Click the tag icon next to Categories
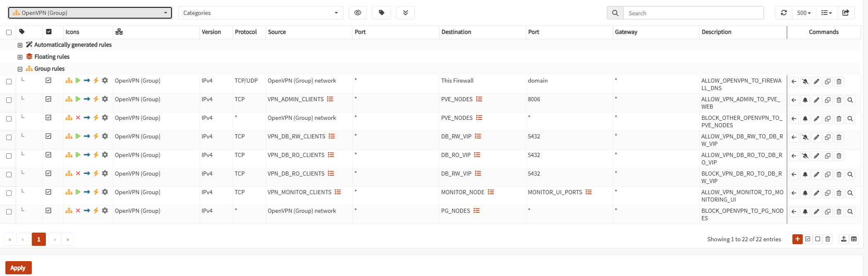 (381, 13)
